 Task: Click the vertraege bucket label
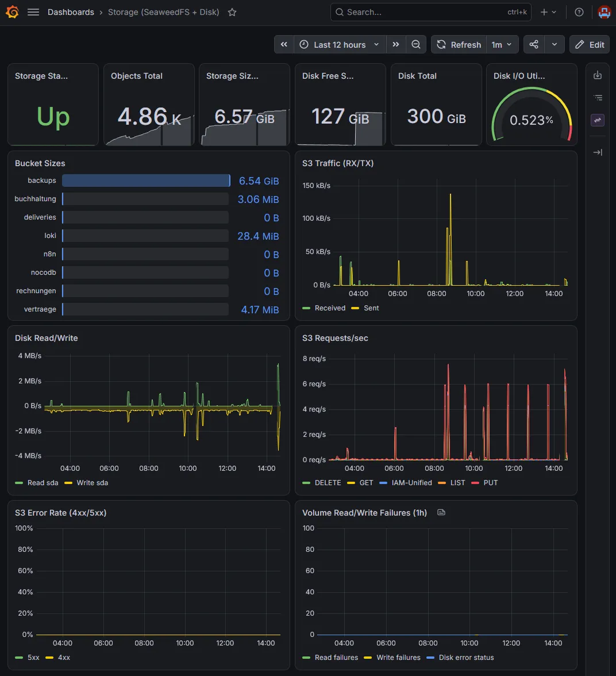pyautogui.click(x=40, y=309)
